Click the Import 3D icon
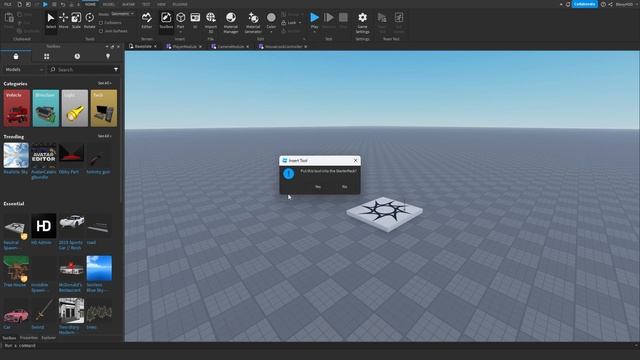Image resolution: width=640 pixels, height=360 pixels. click(x=211, y=18)
